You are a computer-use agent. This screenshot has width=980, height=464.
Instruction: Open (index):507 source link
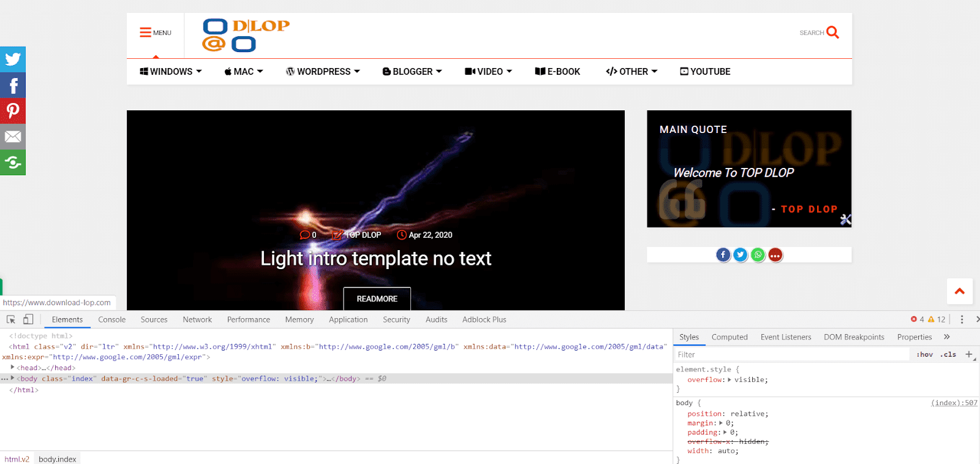[x=954, y=403]
